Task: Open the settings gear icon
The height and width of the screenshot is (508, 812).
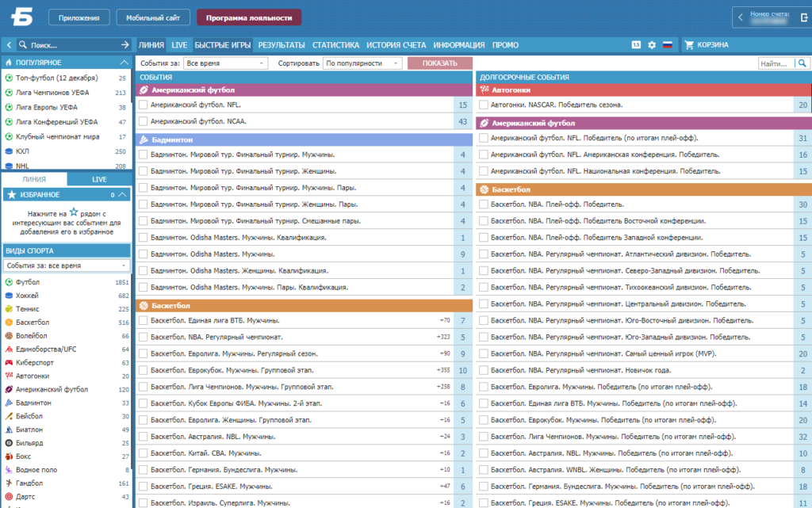Action: click(652, 45)
